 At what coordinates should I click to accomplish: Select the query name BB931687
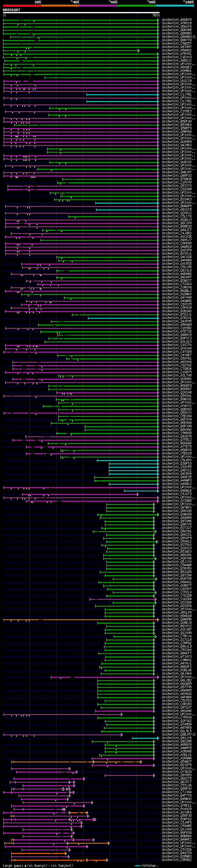[11, 10]
